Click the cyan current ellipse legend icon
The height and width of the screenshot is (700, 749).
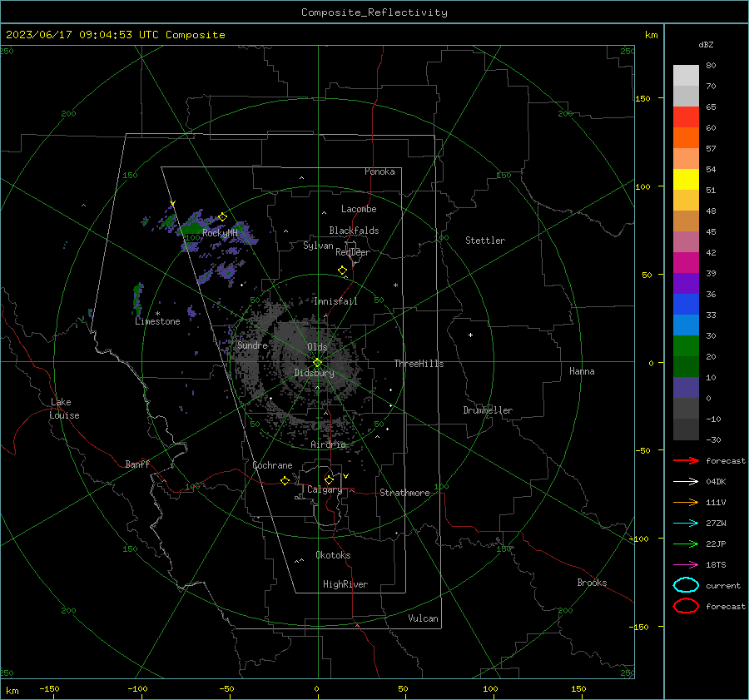[686, 585]
